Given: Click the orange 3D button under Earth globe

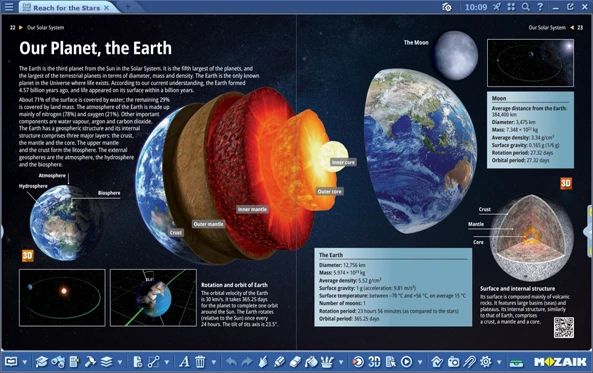Looking at the screenshot, I should click(x=28, y=256).
